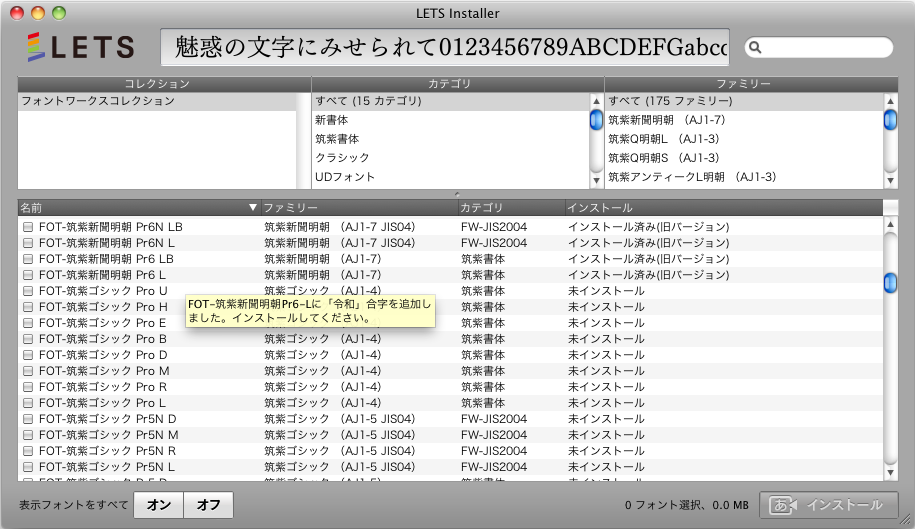Select 筑紫書体 category
Viewport: 915px width, 529px height.
pyautogui.click(x=451, y=139)
